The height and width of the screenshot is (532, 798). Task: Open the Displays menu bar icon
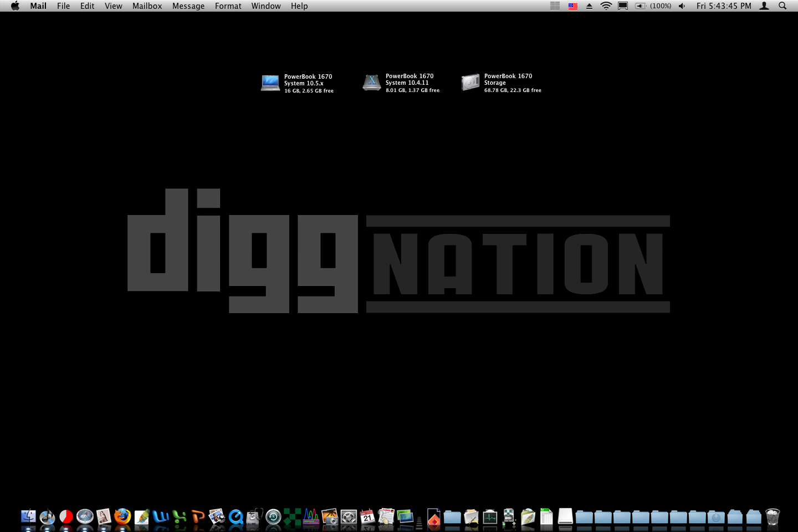pos(623,6)
